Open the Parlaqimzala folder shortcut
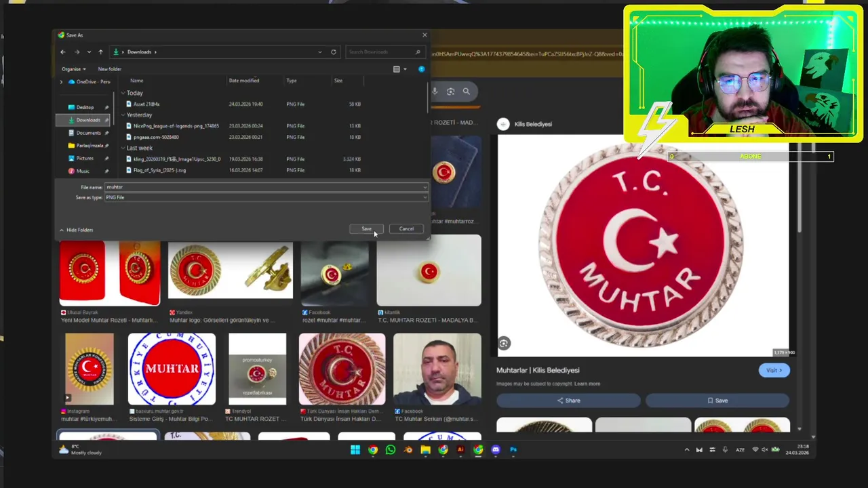 pyautogui.click(x=89, y=146)
